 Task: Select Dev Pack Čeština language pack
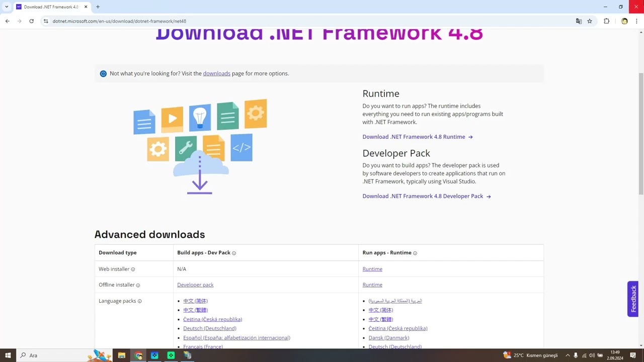coord(212,319)
